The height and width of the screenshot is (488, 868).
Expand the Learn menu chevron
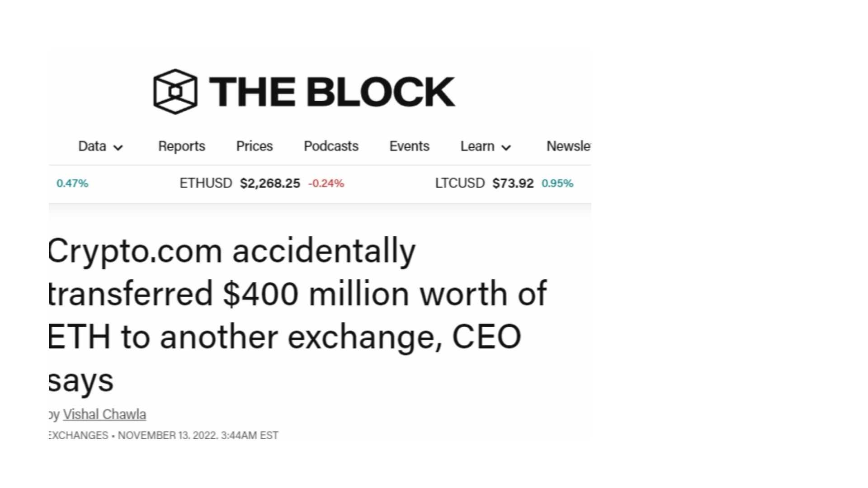506,147
